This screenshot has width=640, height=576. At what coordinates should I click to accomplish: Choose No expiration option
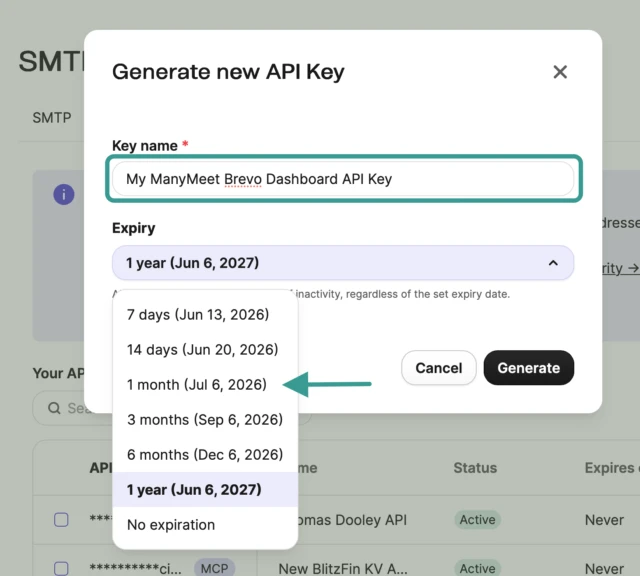pyautogui.click(x=205, y=525)
